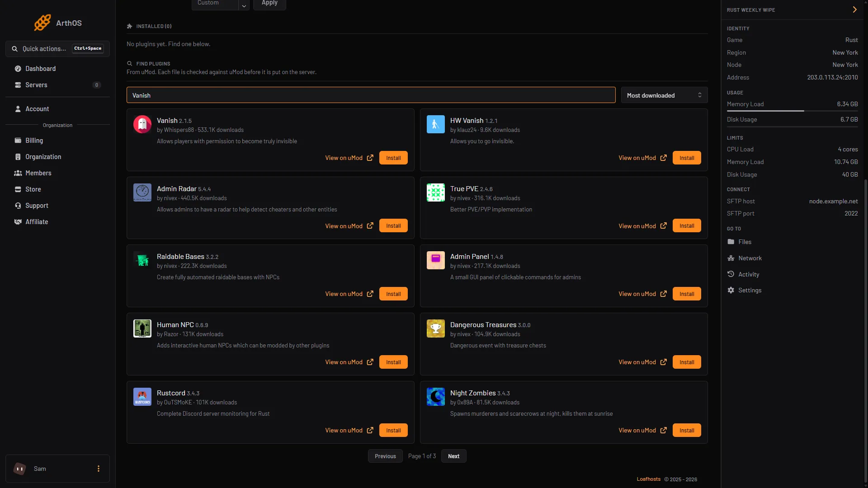Install the Raidable Bases plugin
Image resolution: width=868 pixels, height=488 pixels.
click(393, 294)
